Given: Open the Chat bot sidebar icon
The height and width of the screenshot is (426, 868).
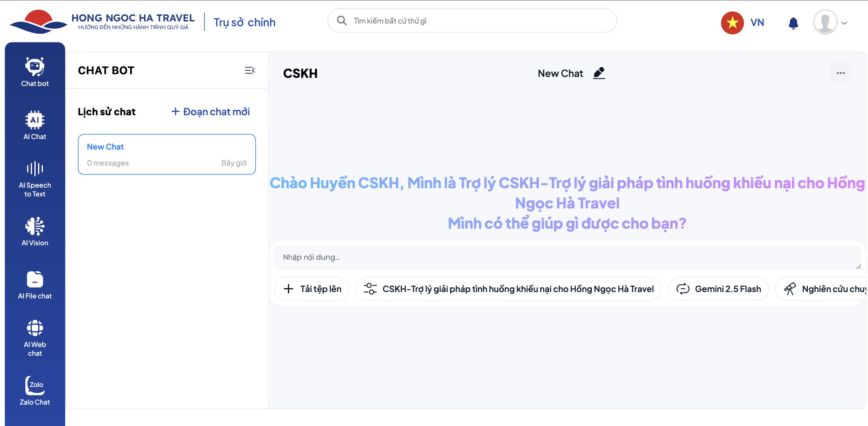Looking at the screenshot, I should pyautogui.click(x=35, y=72).
